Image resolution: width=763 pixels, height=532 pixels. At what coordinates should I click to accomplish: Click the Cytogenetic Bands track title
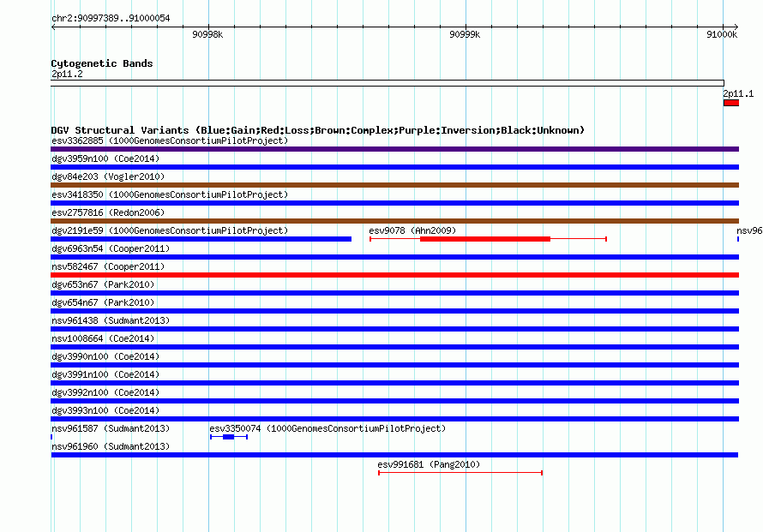[x=102, y=63]
